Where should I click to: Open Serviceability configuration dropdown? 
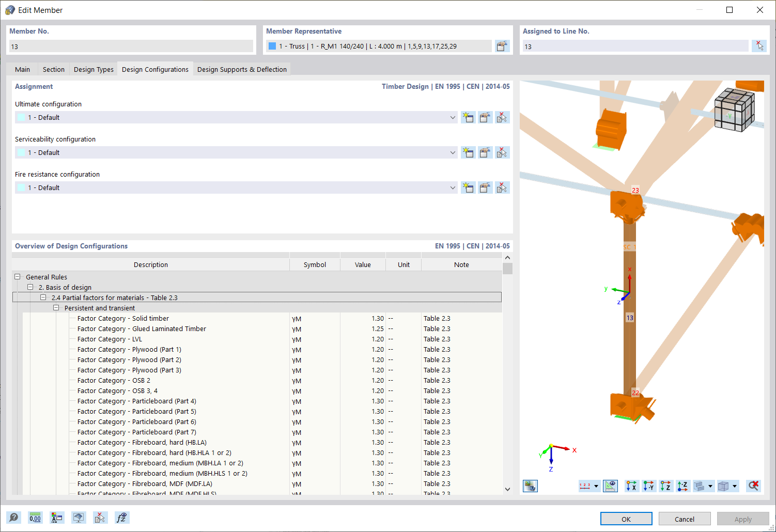[x=453, y=152]
